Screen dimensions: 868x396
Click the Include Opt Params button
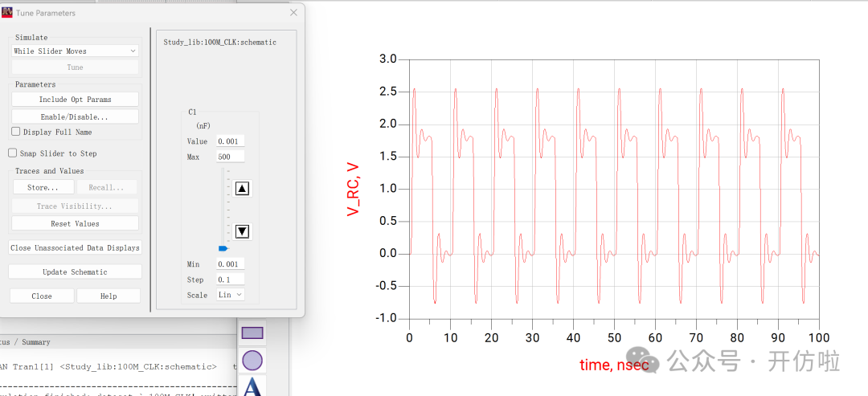pos(75,100)
